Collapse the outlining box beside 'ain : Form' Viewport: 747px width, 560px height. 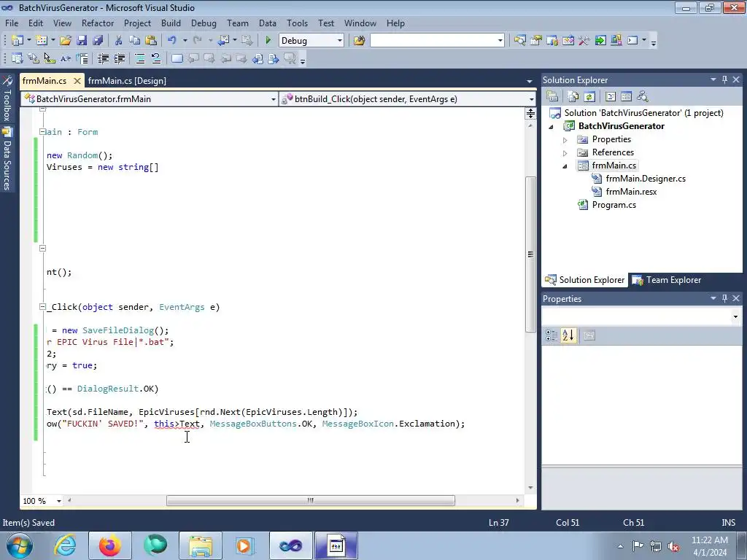click(42, 132)
